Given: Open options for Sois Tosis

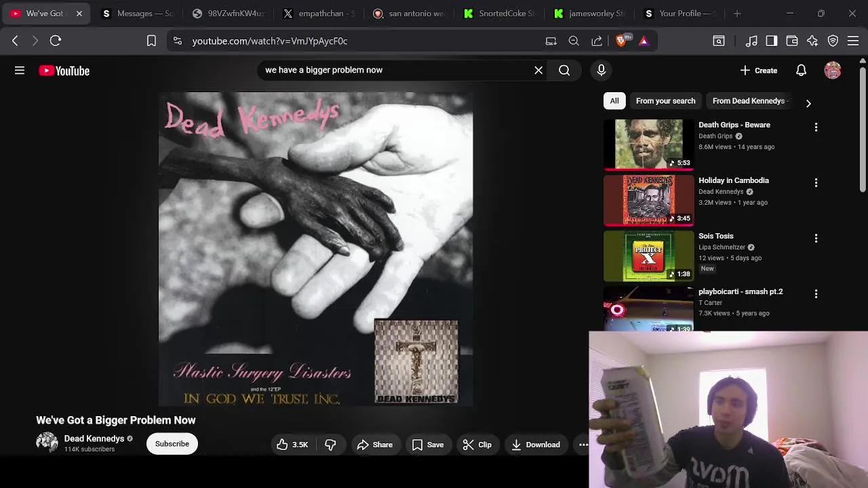Looking at the screenshot, I should click(816, 239).
